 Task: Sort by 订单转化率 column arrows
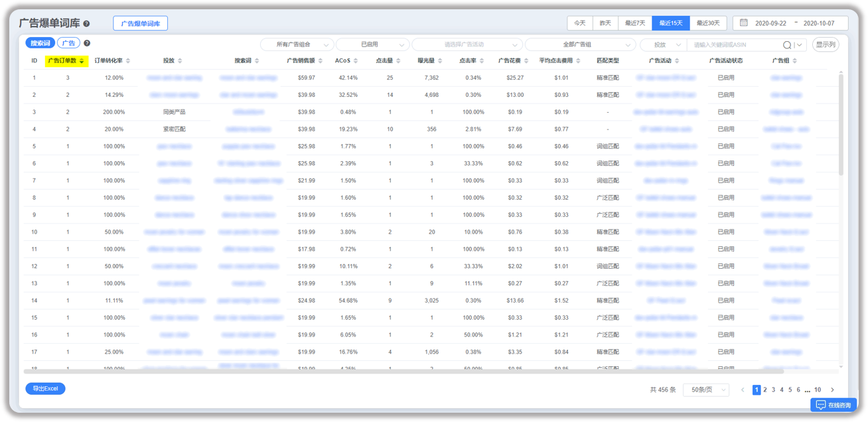(128, 61)
